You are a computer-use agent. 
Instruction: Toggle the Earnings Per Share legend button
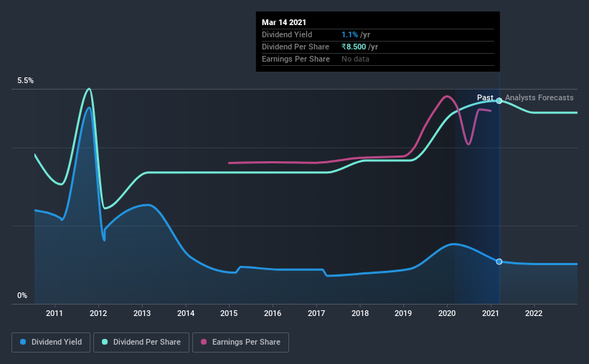point(240,343)
